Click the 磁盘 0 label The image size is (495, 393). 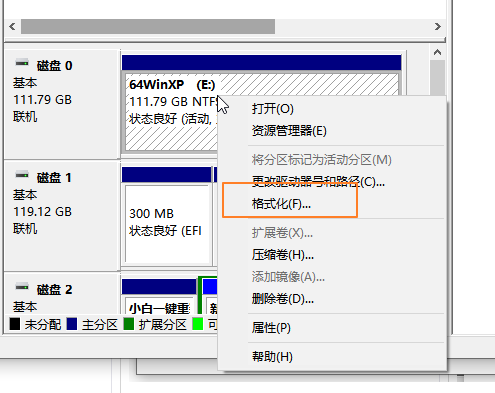click(54, 66)
